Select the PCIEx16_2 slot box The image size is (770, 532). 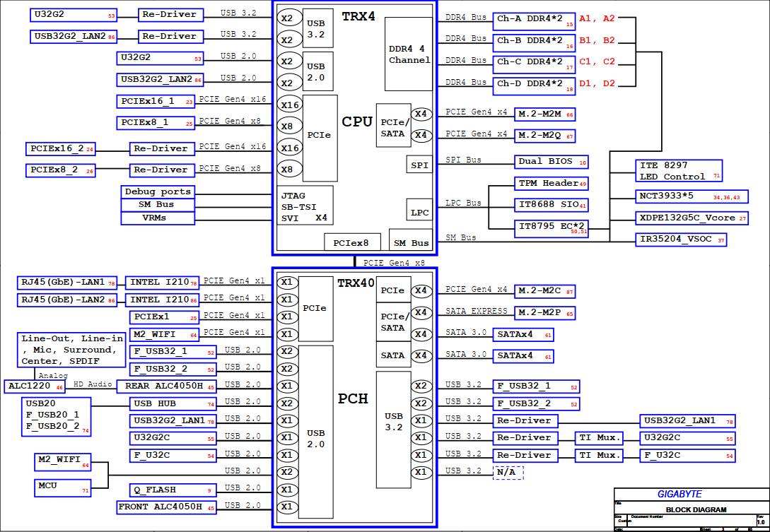point(60,148)
